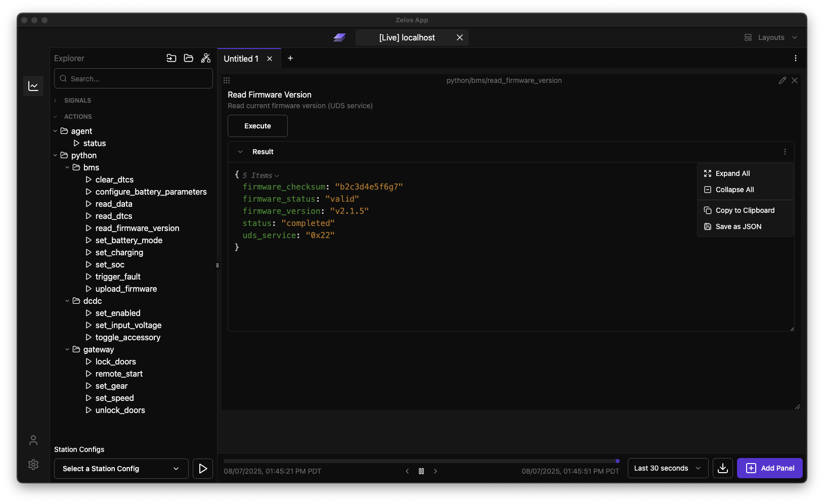Run the station config play button
The image size is (824, 504).
(x=203, y=469)
